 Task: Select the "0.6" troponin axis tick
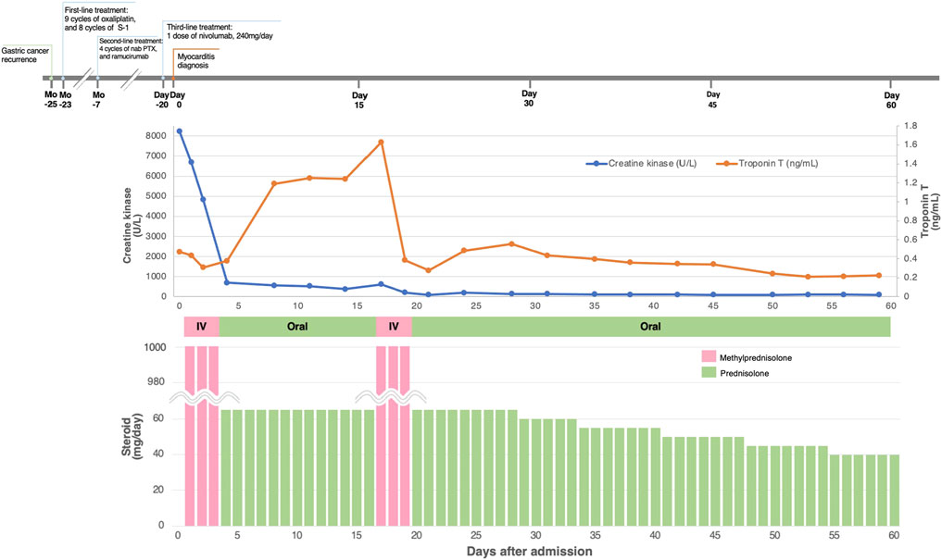tap(911, 240)
